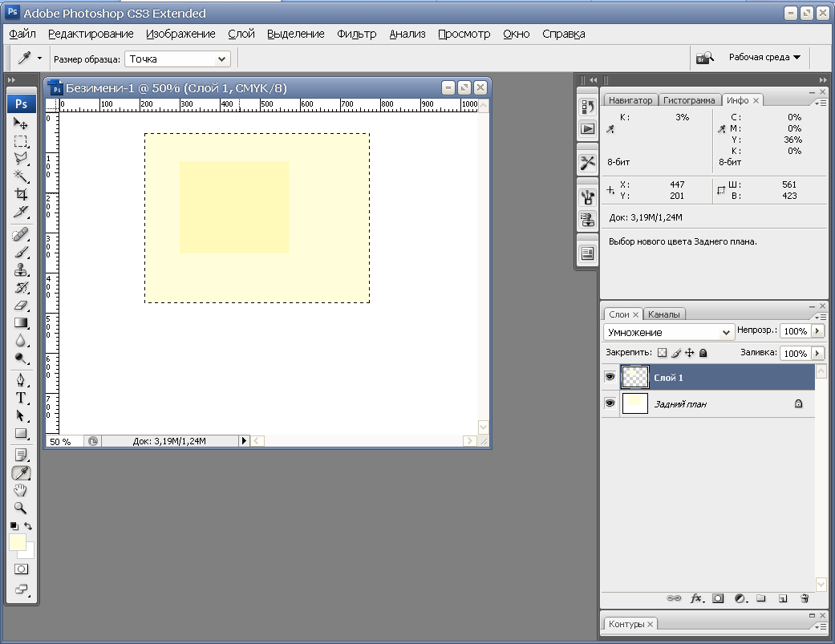This screenshot has height=644, width=835.
Task: Toggle Quick Mask mode
Action: (21, 569)
